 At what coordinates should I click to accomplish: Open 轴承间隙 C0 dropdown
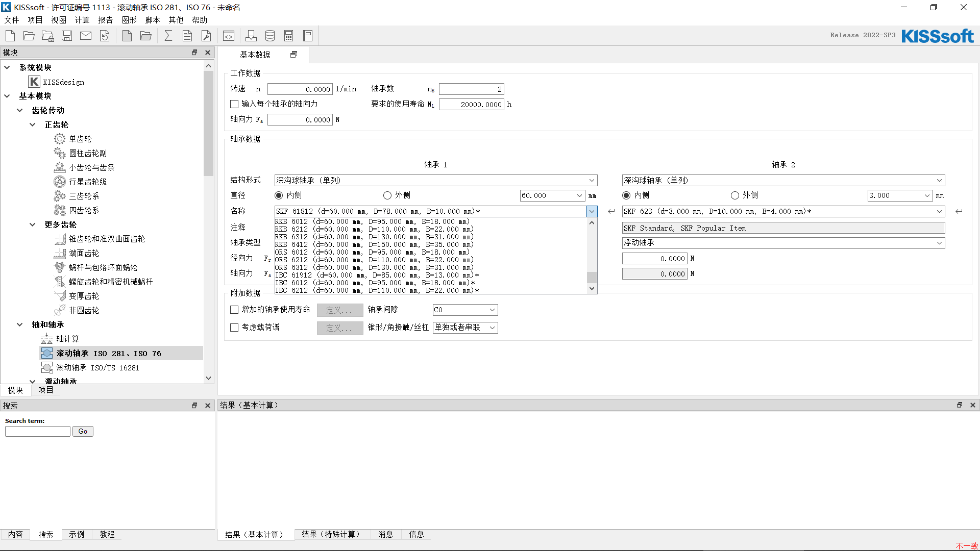[465, 310]
